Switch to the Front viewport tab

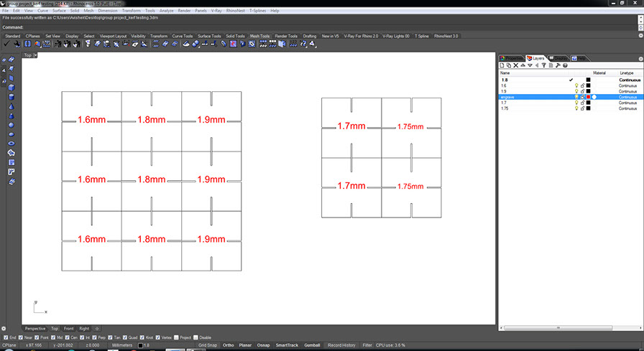point(68,329)
